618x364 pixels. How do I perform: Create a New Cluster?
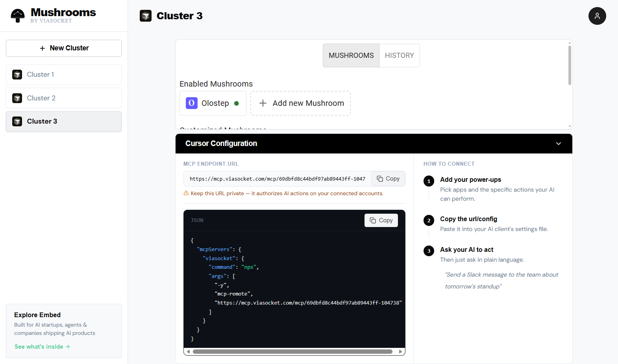[64, 48]
